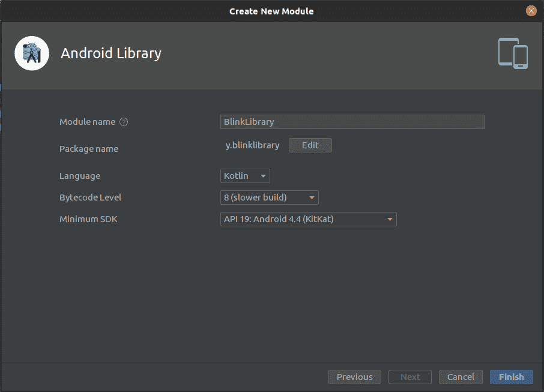The width and height of the screenshot is (544, 392).
Task: Go back with the Previous button
Action: [354, 377]
